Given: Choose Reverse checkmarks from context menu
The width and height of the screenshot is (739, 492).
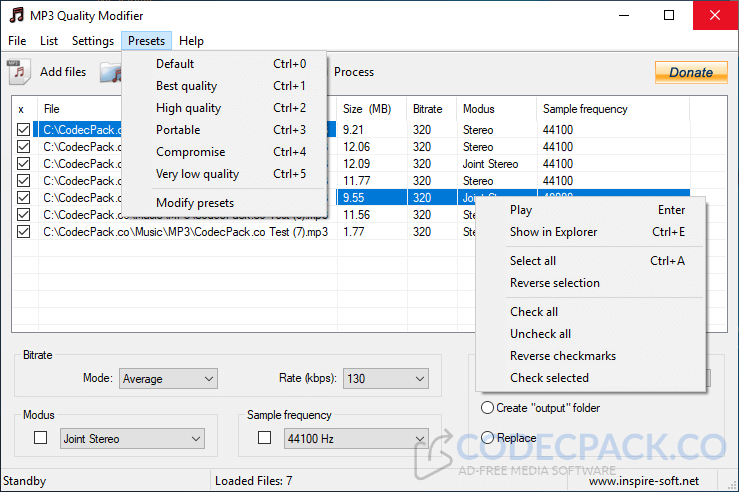Looking at the screenshot, I should point(591,356).
